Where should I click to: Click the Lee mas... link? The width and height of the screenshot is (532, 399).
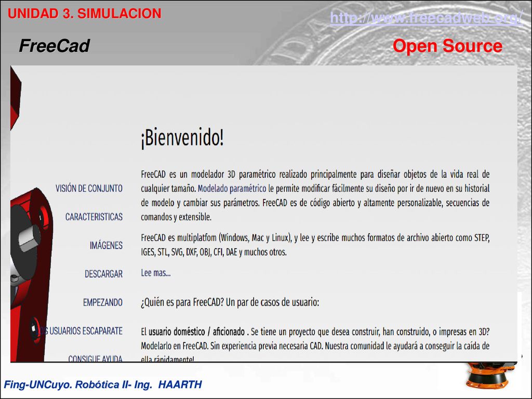(156, 273)
